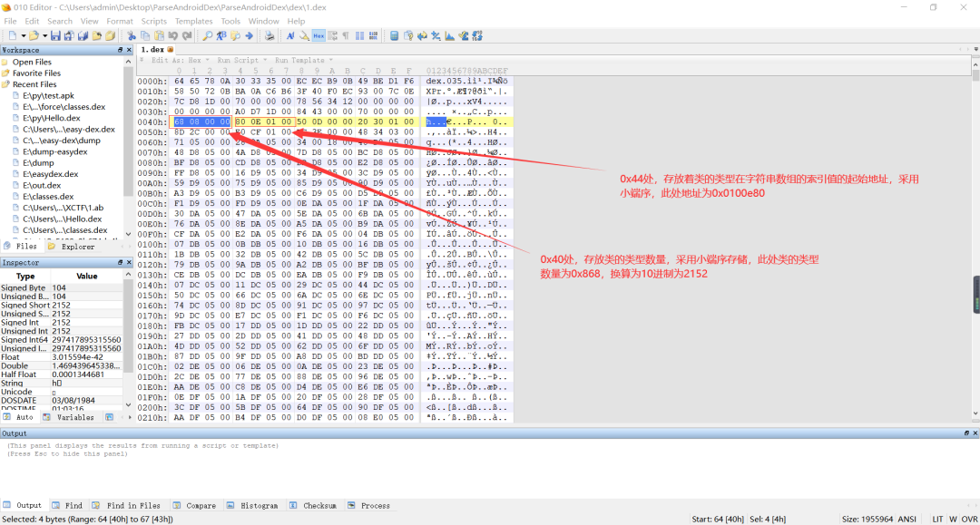Viewport: 980px width, 525px height.
Task: Open the New file dropdown arrow
Action: (23, 35)
